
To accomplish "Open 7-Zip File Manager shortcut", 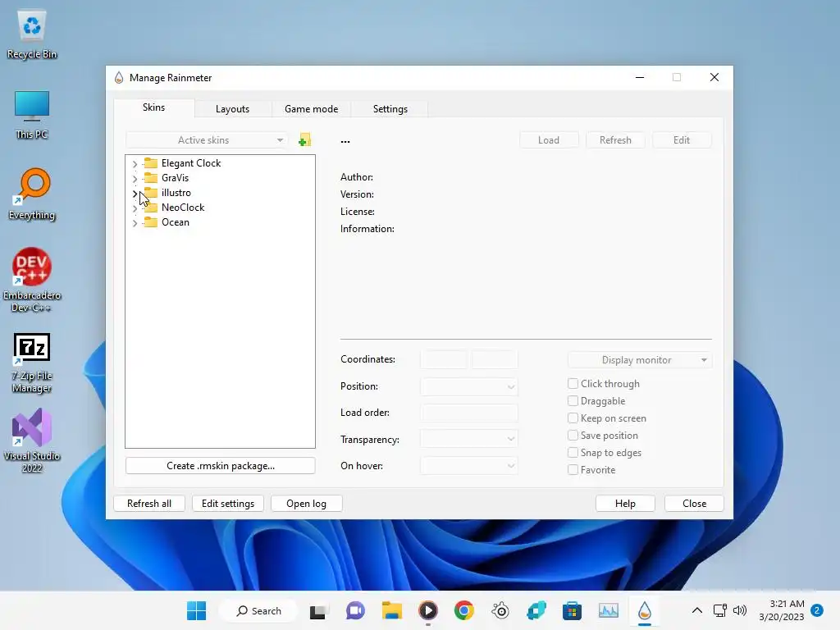I will [x=32, y=363].
